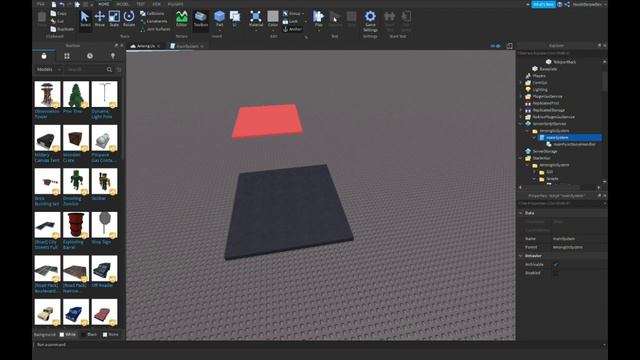640x360 pixels.
Task: Open the Creations tab in Toolbox
Action: [113, 56]
